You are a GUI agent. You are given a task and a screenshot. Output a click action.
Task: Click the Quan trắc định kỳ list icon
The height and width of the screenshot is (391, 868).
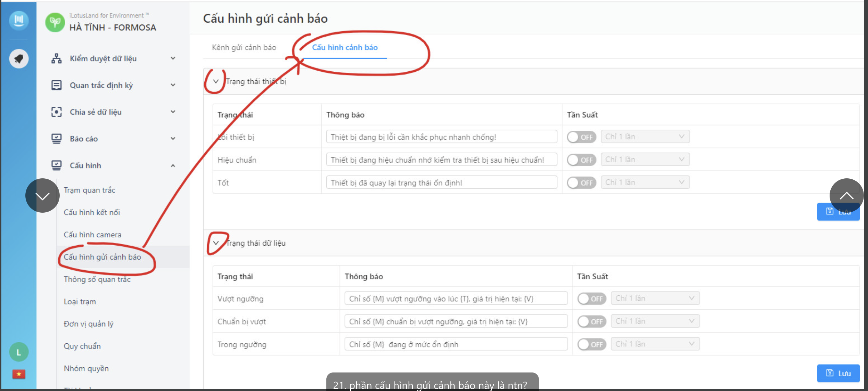[56, 85]
